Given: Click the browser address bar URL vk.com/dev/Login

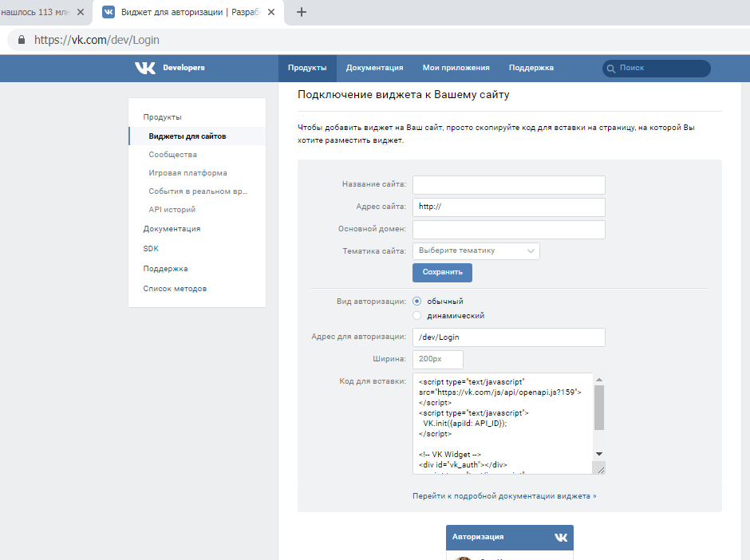Looking at the screenshot, I should (97, 40).
